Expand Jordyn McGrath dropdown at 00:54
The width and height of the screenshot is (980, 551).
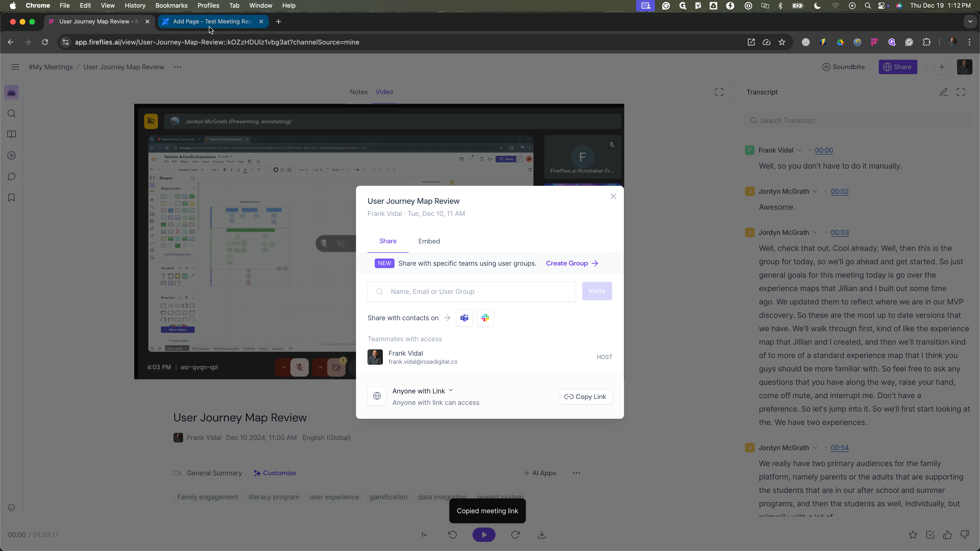pos(815,448)
